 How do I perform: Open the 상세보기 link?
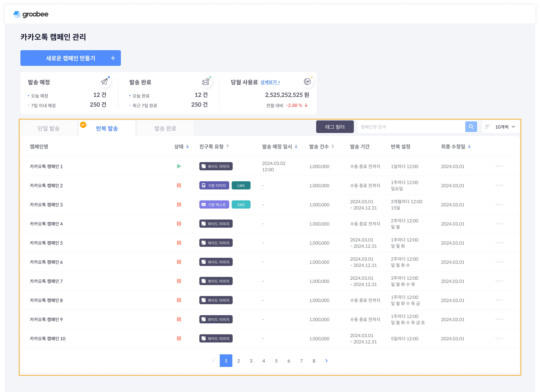[270, 82]
